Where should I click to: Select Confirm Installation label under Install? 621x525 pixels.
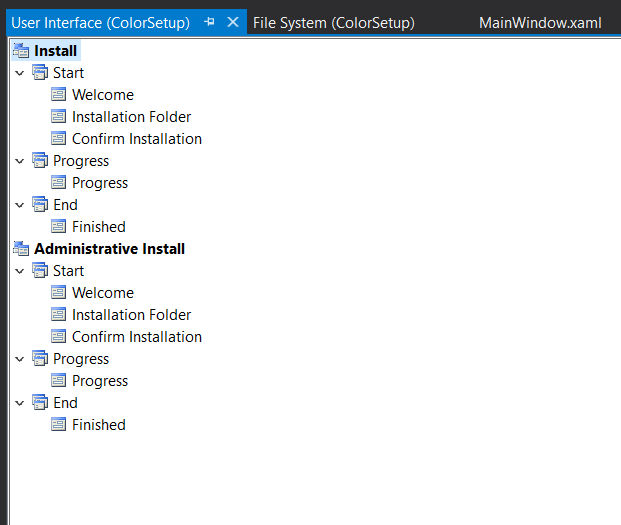point(137,139)
